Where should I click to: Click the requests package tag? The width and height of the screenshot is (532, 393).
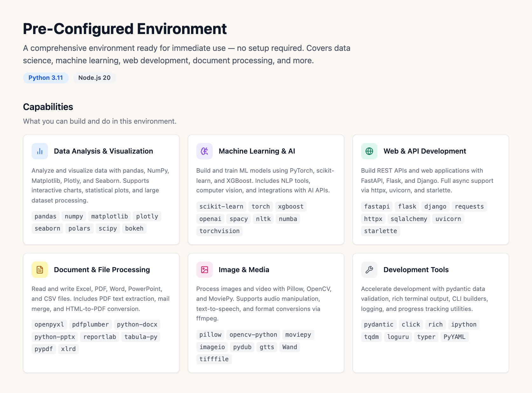pos(469,206)
